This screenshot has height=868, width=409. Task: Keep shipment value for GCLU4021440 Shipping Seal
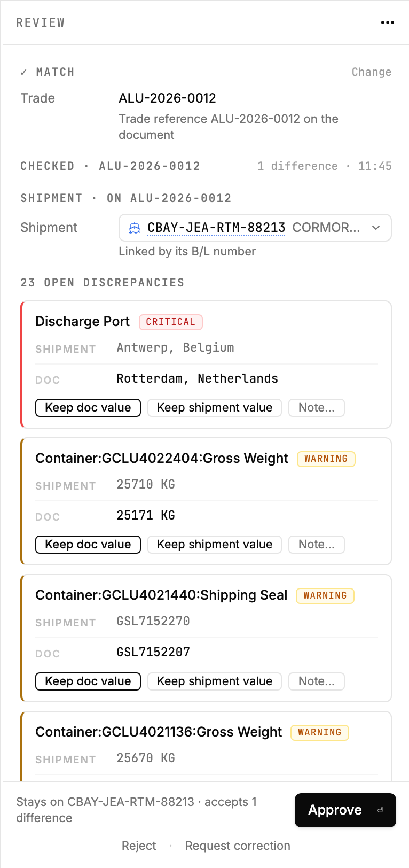(215, 681)
